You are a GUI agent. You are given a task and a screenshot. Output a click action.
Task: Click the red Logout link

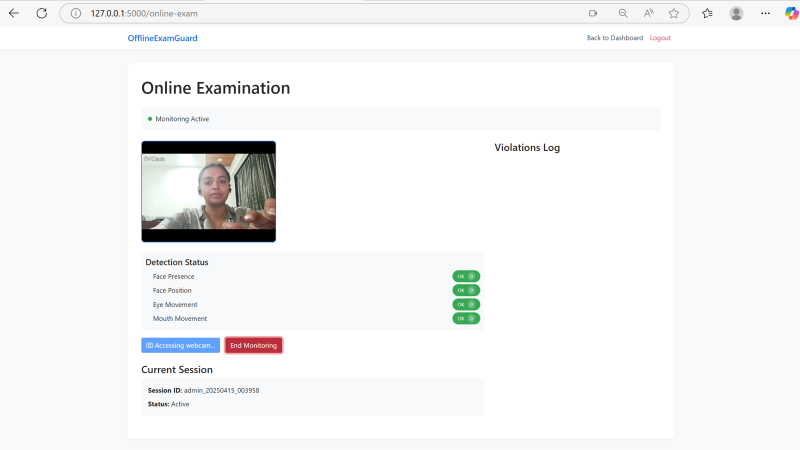point(660,38)
